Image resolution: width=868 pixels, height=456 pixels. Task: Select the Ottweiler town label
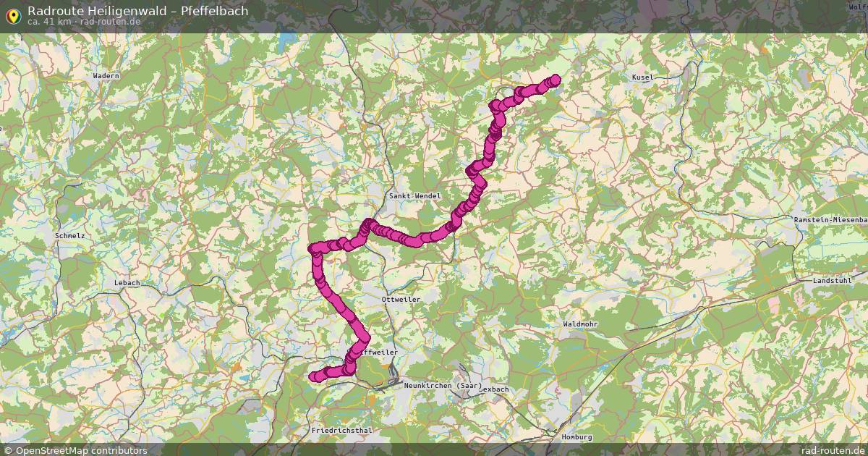pos(400,298)
